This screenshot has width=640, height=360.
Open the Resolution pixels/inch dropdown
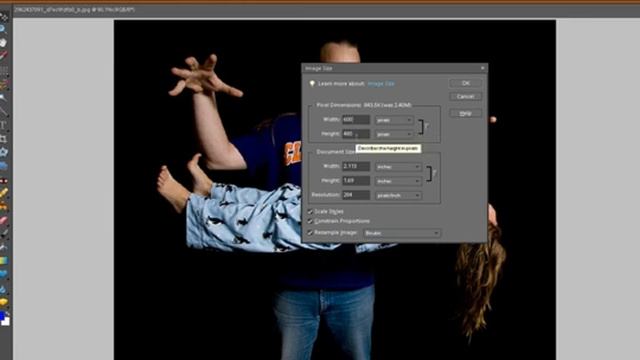398,196
